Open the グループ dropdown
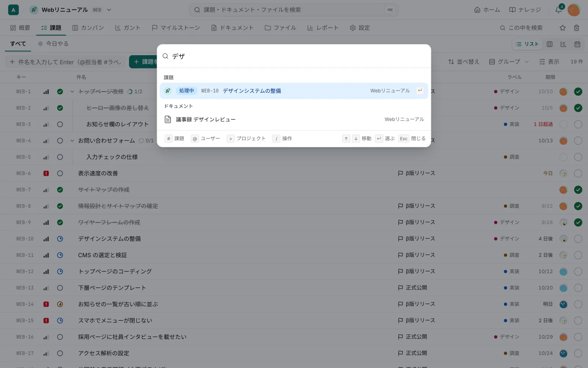Screen dimensions: 588x368 [x=509, y=62]
